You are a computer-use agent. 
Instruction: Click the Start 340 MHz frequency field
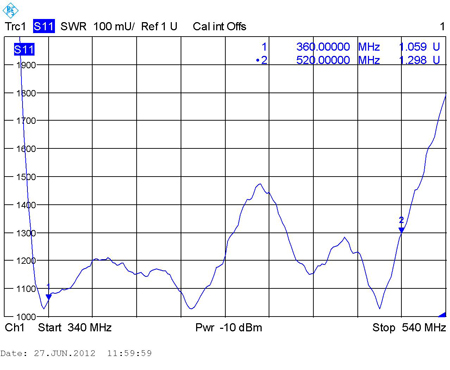[x=75, y=327]
